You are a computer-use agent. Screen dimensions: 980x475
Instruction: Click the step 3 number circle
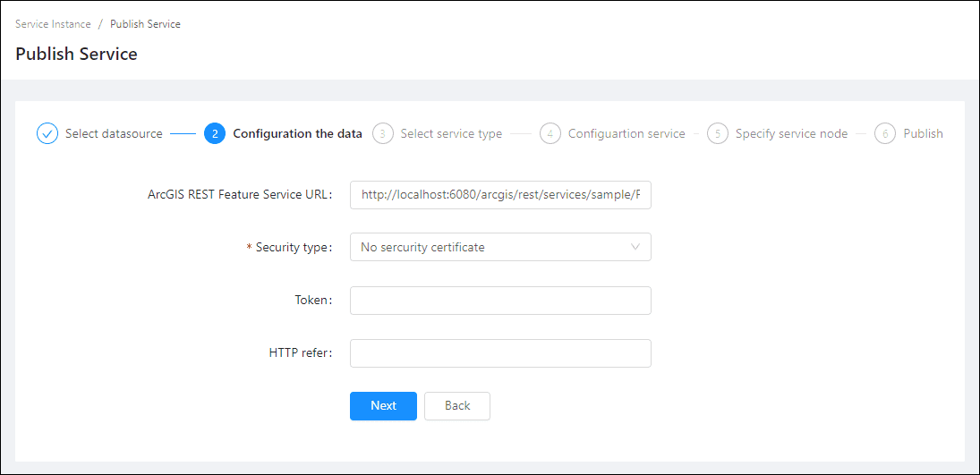click(x=383, y=133)
